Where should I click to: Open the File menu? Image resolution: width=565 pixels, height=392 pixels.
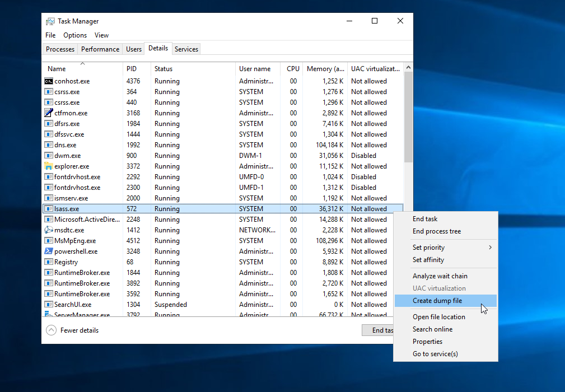click(x=50, y=35)
